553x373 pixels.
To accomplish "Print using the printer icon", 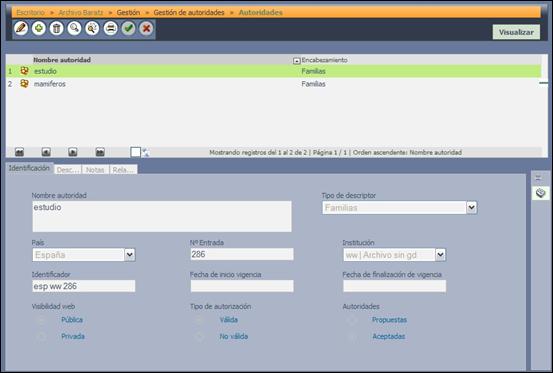I will tap(111, 28).
